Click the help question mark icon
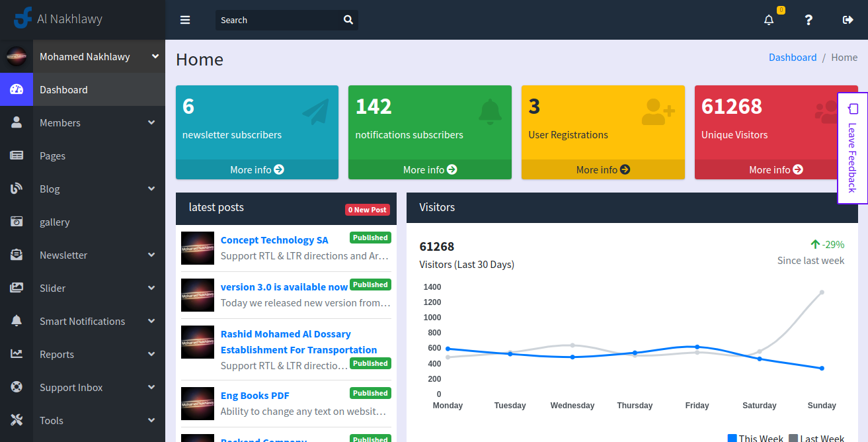 (x=809, y=20)
